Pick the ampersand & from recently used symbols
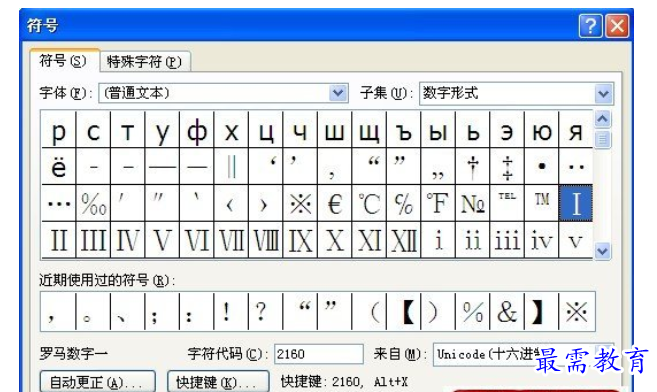Viewport: 657px width, 392px height. coord(507,312)
